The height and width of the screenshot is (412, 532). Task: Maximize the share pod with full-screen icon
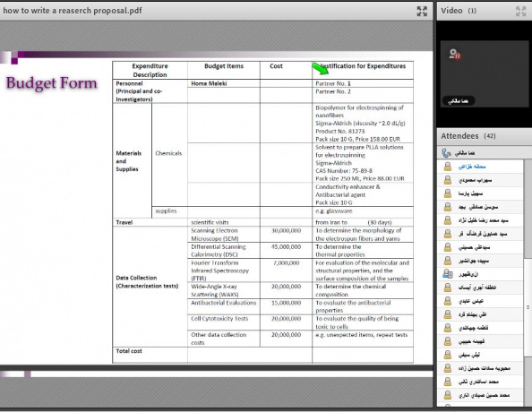(x=422, y=12)
